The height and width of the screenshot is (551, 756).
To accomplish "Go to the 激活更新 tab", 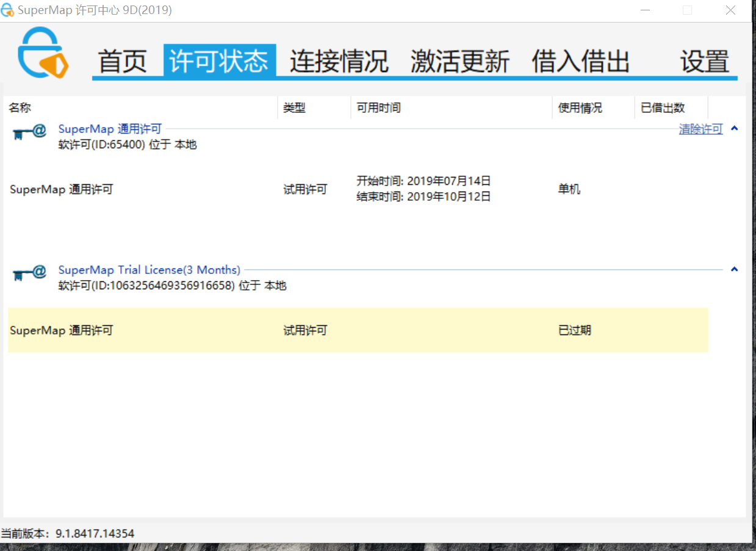I will click(x=460, y=61).
